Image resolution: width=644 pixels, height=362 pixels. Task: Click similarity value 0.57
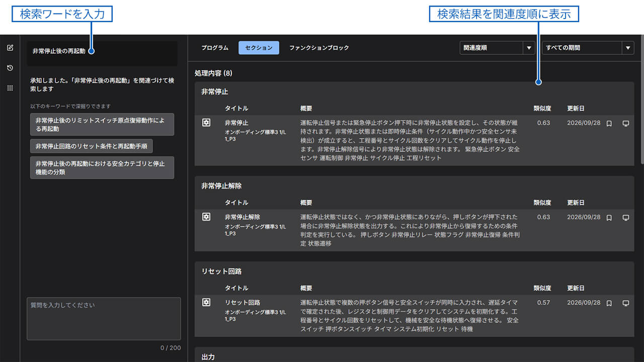point(543,303)
